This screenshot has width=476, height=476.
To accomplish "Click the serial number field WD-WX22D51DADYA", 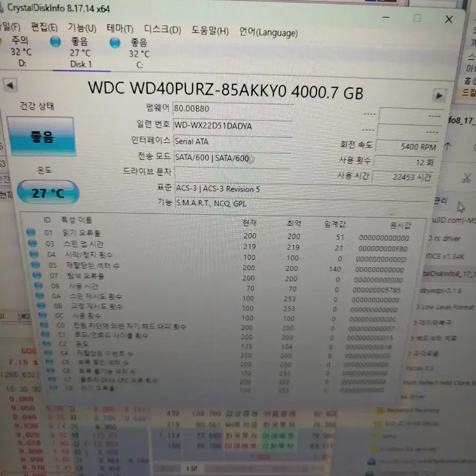I will pos(233,126).
